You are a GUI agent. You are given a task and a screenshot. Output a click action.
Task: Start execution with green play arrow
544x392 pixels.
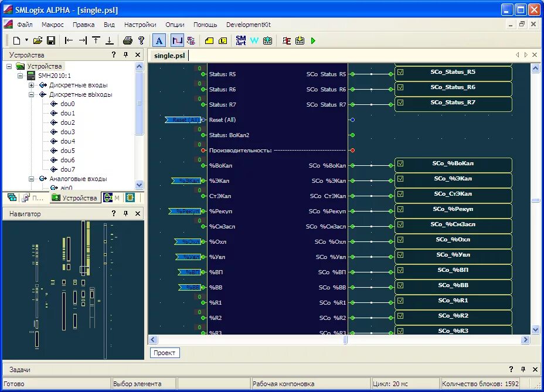[x=313, y=40]
